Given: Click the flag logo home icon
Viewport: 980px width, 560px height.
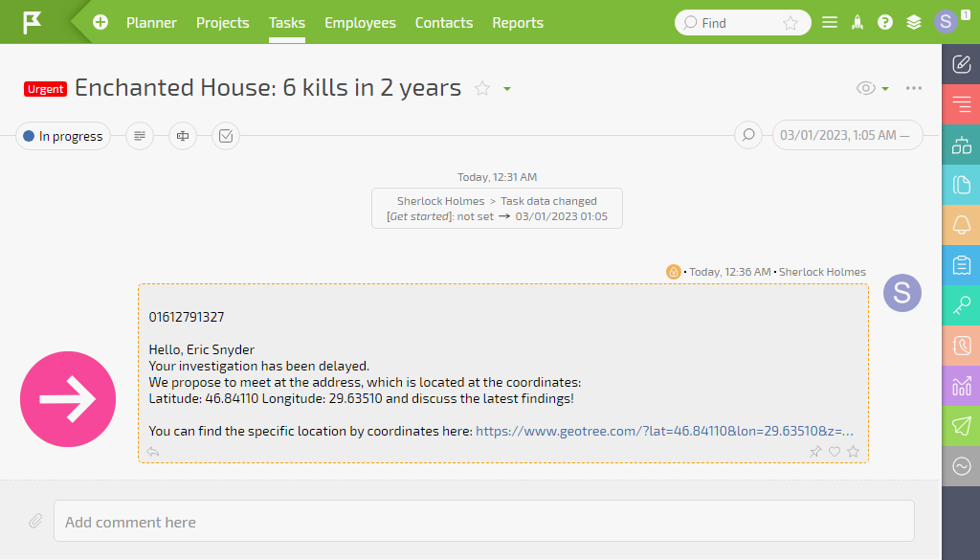Looking at the screenshot, I should tap(32, 23).
